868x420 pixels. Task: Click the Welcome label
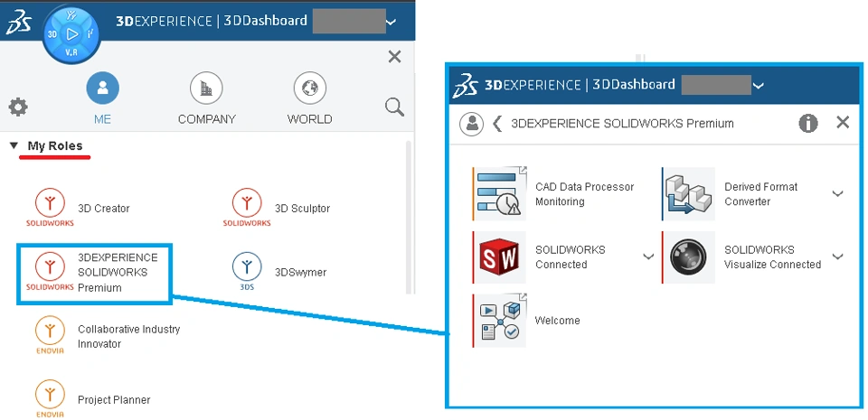point(558,321)
